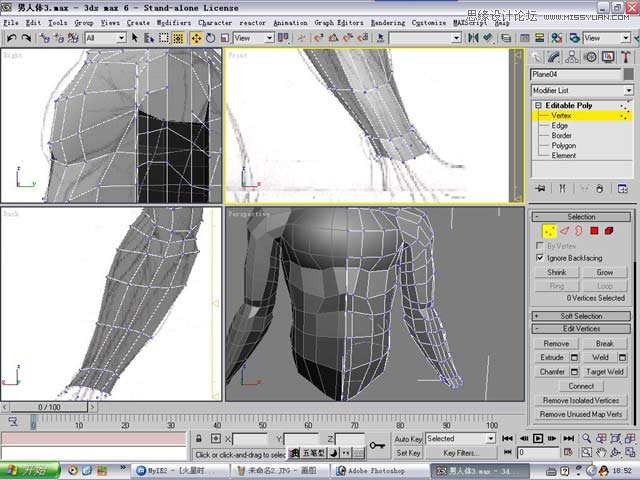Click the Redo arrow icon

(26, 38)
